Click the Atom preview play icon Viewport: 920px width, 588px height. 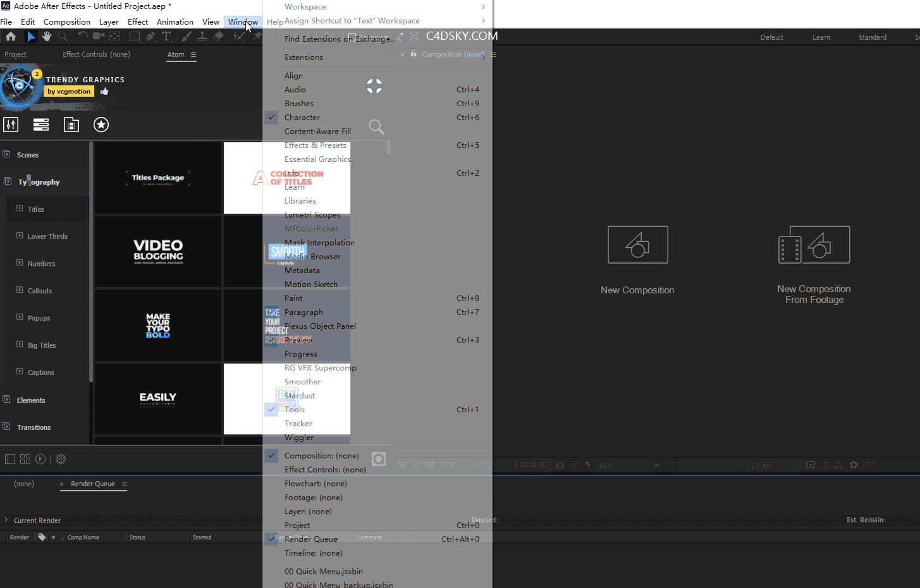(x=40, y=459)
